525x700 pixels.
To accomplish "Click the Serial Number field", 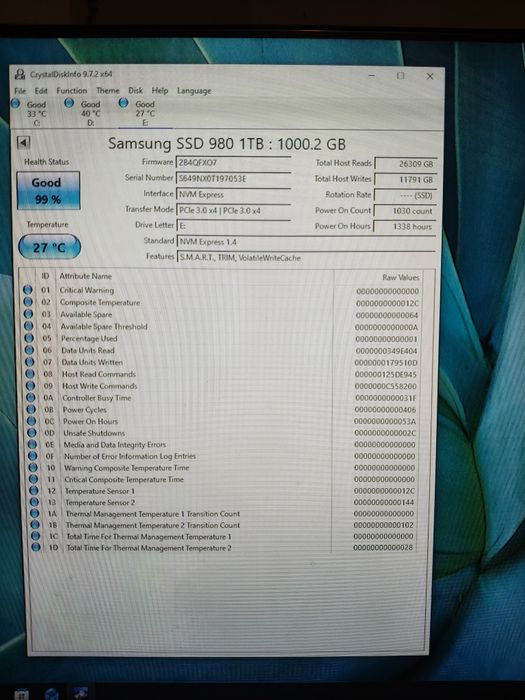I will click(233, 179).
